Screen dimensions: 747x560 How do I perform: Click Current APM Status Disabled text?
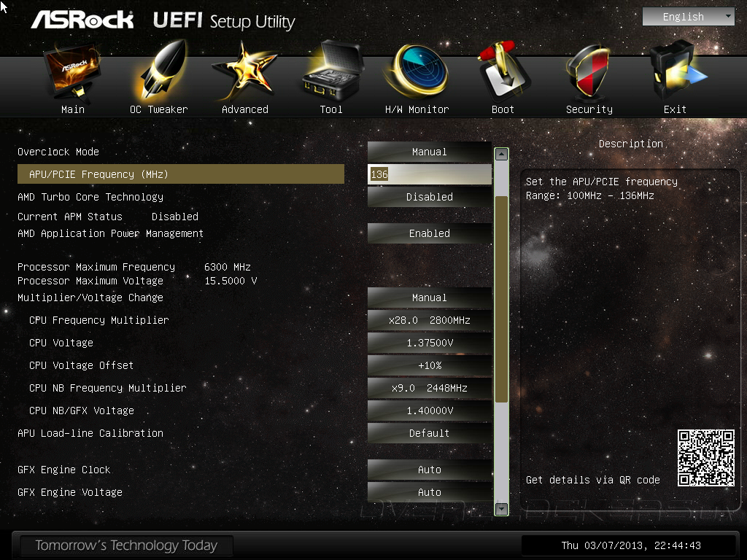[108, 217]
